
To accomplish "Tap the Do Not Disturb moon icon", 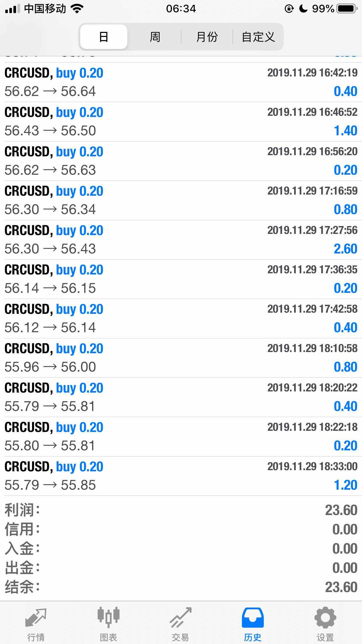I will 303,9.
